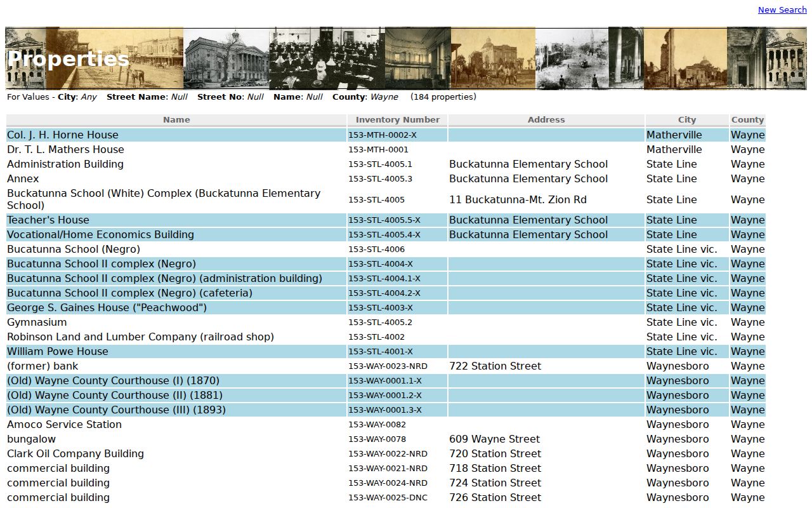Image resolution: width=812 pixels, height=508 pixels.
Task: Click the Name column header
Action: point(176,119)
